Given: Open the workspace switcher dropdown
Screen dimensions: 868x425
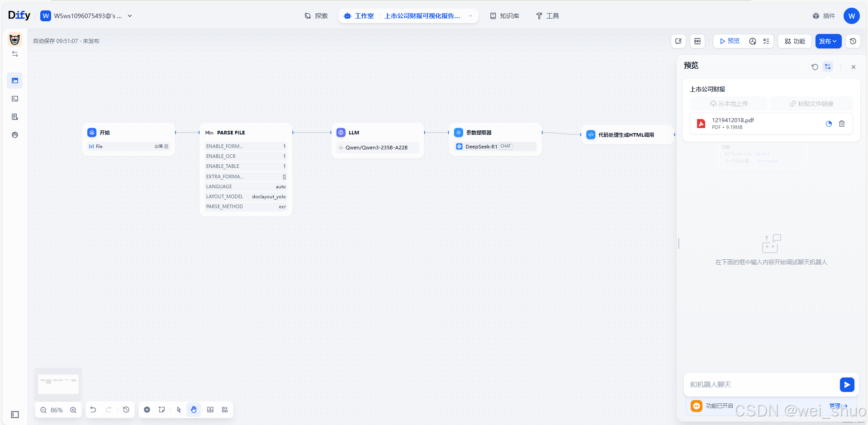Looking at the screenshot, I should tap(86, 16).
